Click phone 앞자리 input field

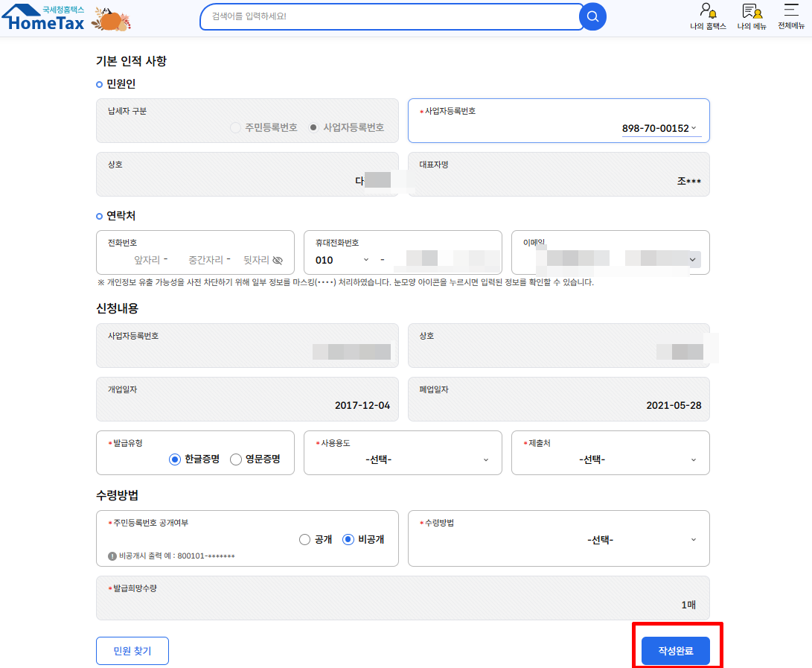point(148,260)
